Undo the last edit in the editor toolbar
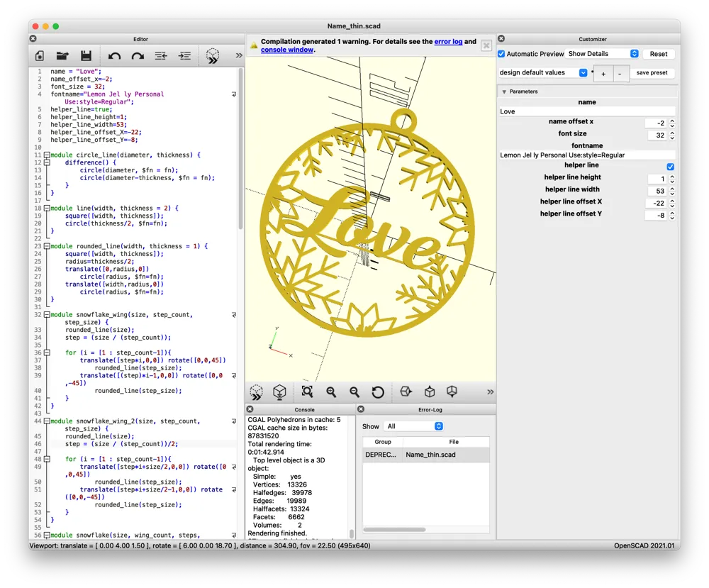This screenshot has width=709, height=588. pos(114,56)
